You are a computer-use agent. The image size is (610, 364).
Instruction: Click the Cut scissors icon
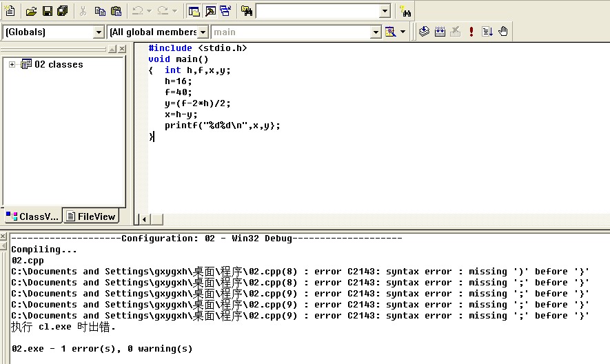pos(83,11)
